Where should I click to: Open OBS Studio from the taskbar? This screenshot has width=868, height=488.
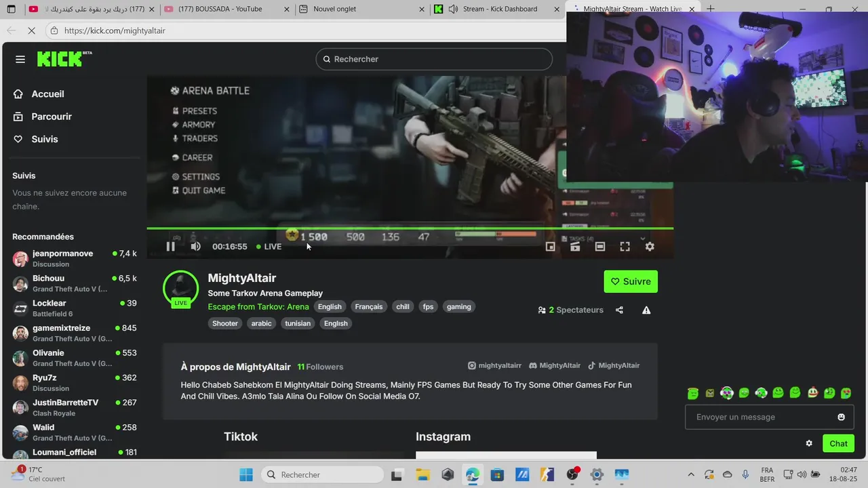pos(572,474)
